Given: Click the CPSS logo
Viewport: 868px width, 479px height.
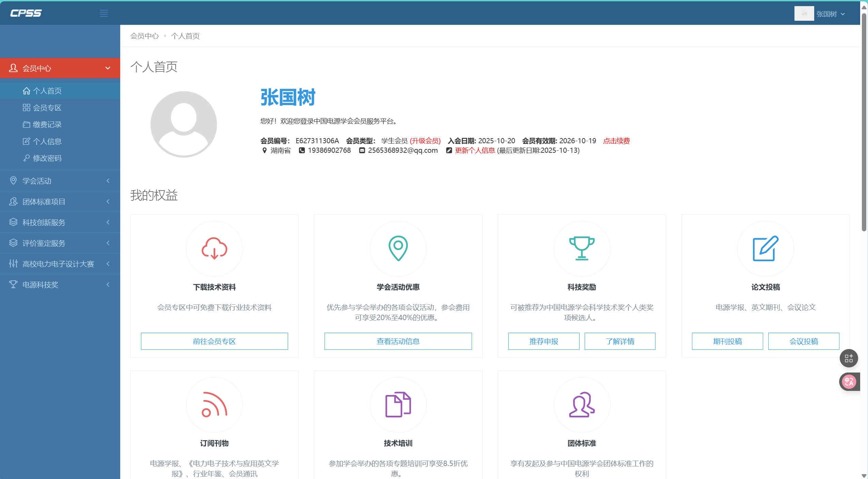Looking at the screenshot, I should coord(26,13).
